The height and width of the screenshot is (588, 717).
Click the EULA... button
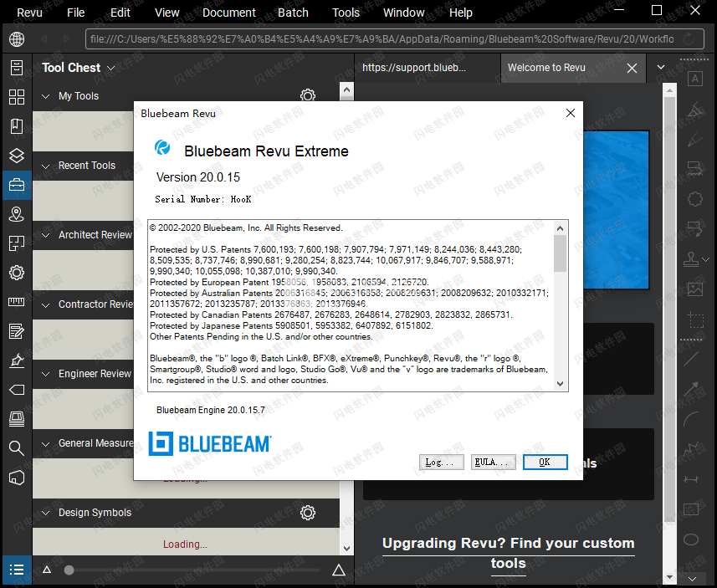494,462
